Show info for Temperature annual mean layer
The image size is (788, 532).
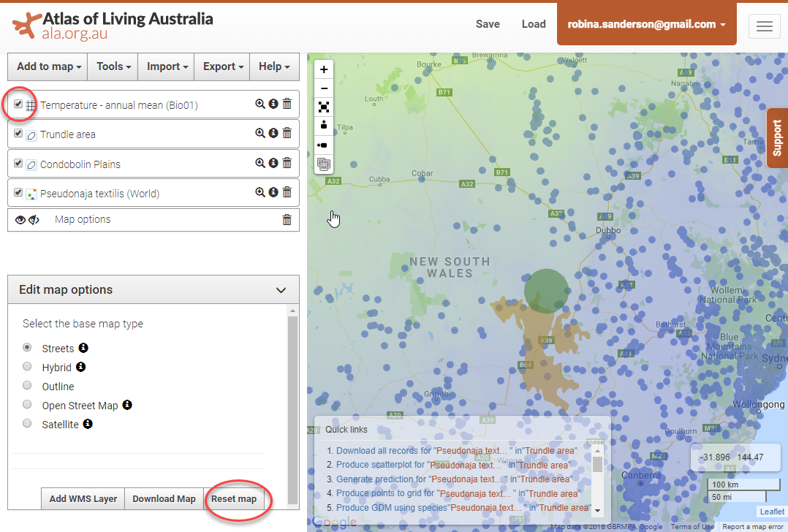[x=273, y=104]
